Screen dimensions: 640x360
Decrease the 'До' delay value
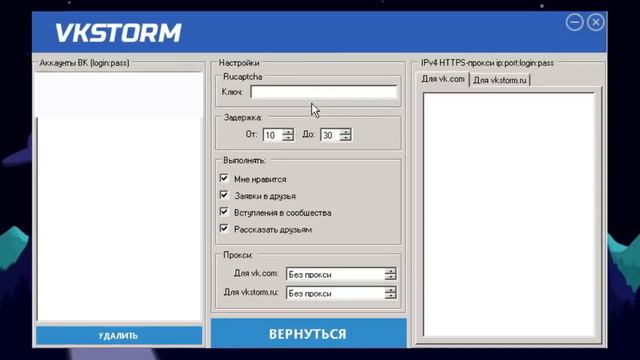[x=346, y=138]
